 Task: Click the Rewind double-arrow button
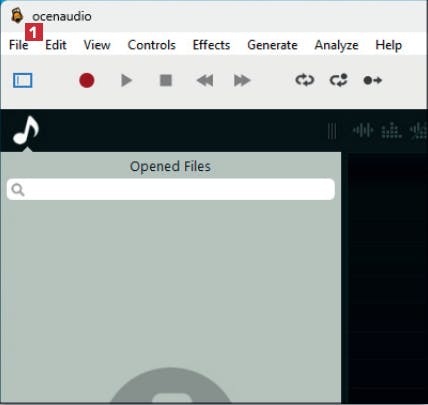[x=205, y=80]
